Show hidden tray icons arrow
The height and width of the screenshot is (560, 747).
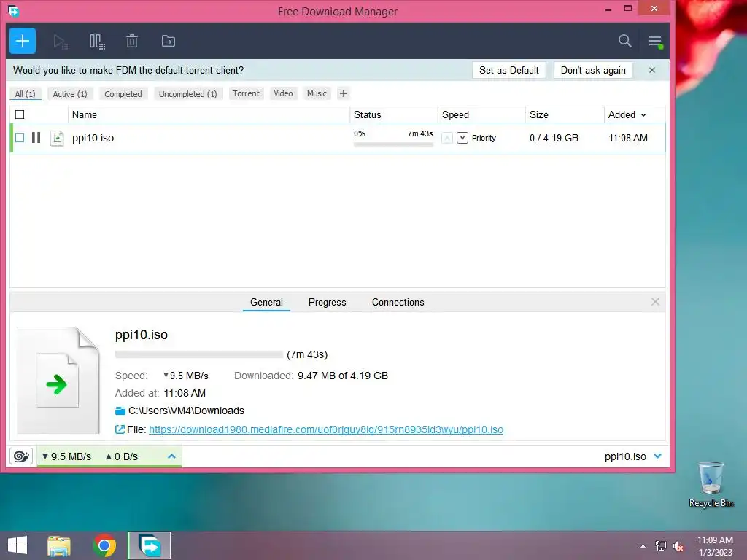pyautogui.click(x=643, y=546)
